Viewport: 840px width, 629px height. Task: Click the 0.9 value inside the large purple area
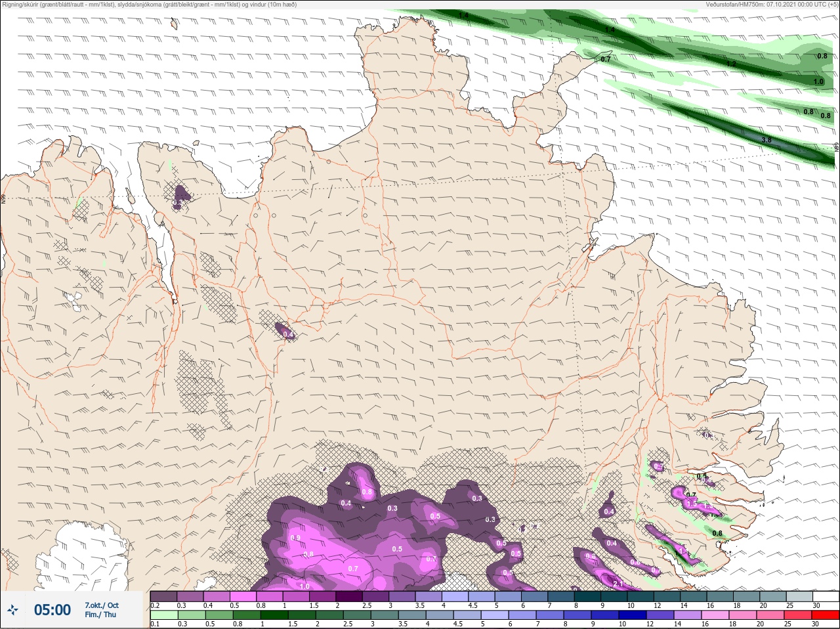295,538
